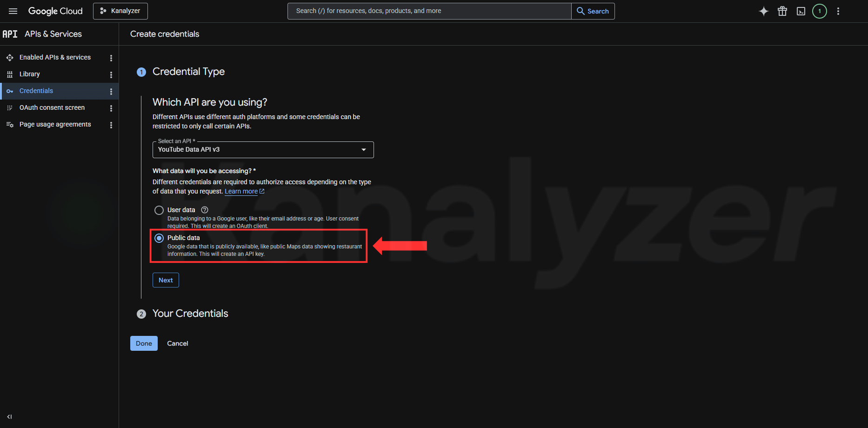868x428 pixels.
Task: Open the Gemini AI sparkle assistant
Action: (764, 11)
